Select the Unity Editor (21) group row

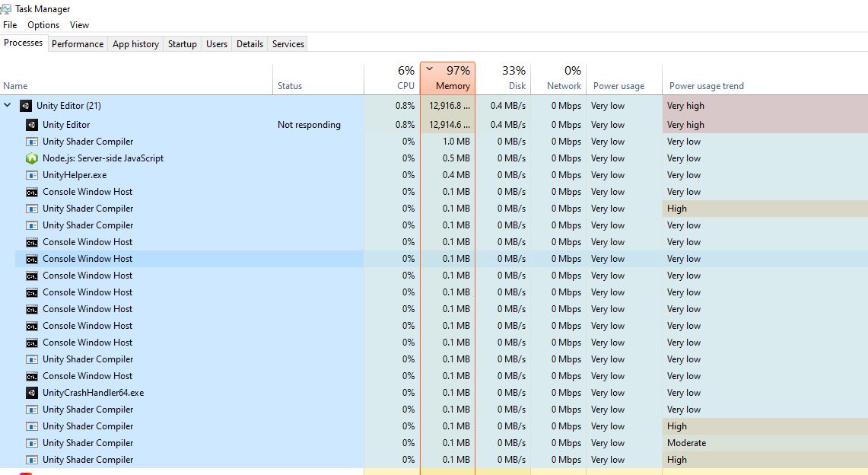point(434,106)
